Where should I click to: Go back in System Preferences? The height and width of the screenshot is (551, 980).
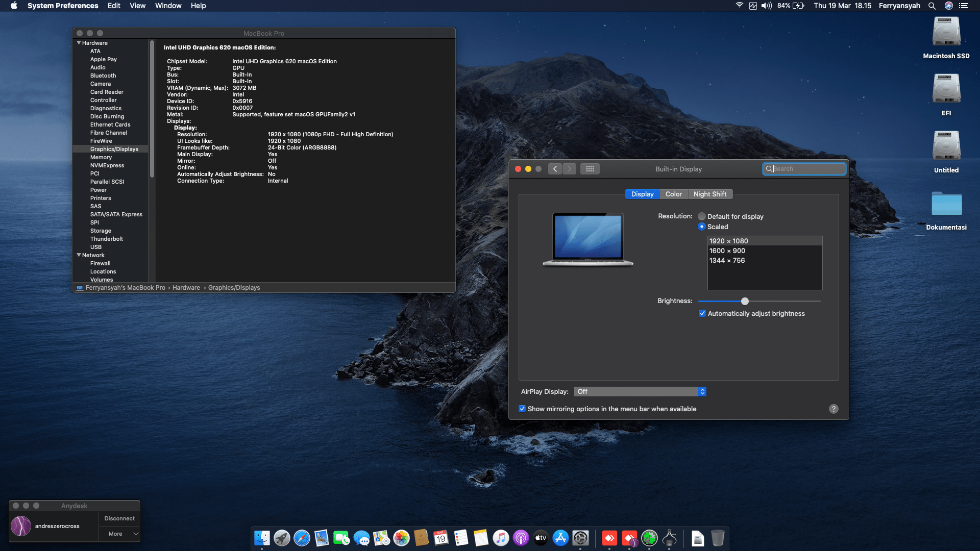point(555,169)
